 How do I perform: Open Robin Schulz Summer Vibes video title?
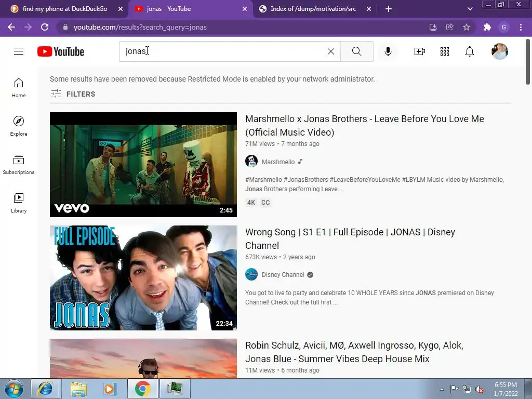354,352
